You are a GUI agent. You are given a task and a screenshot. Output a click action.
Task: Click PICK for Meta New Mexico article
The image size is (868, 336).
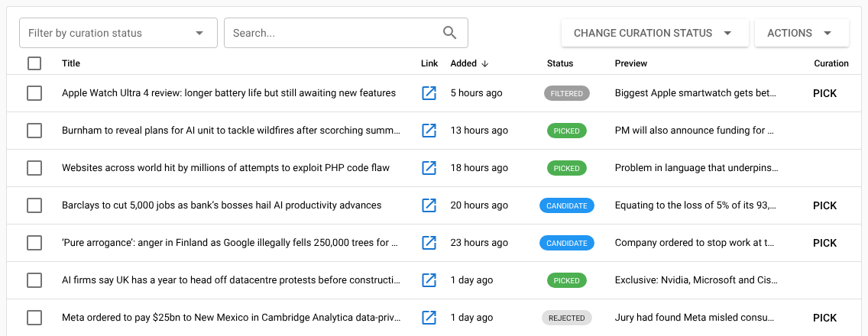pyautogui.click(x=824, y=318)
